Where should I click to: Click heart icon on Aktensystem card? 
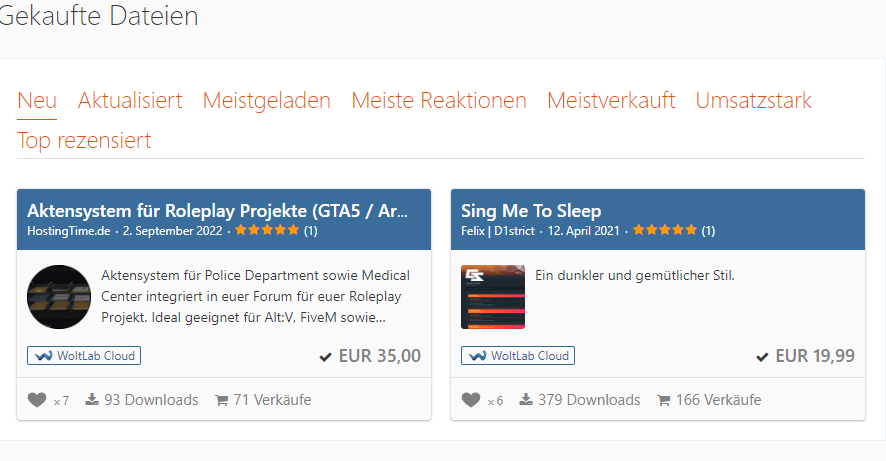37,400
